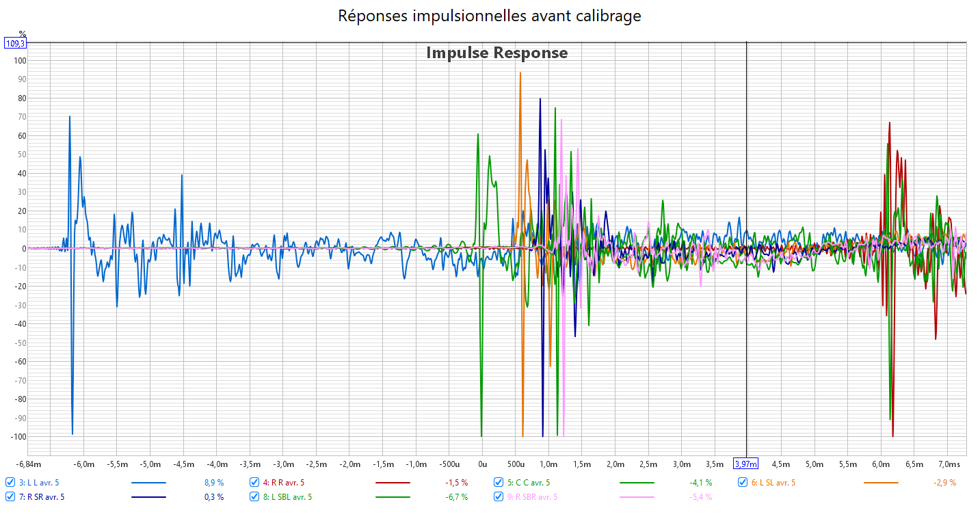The width and height of the screenshot is (980, 519).
Task: Click the navy R SR line swatch
Action: pos(148,498)
